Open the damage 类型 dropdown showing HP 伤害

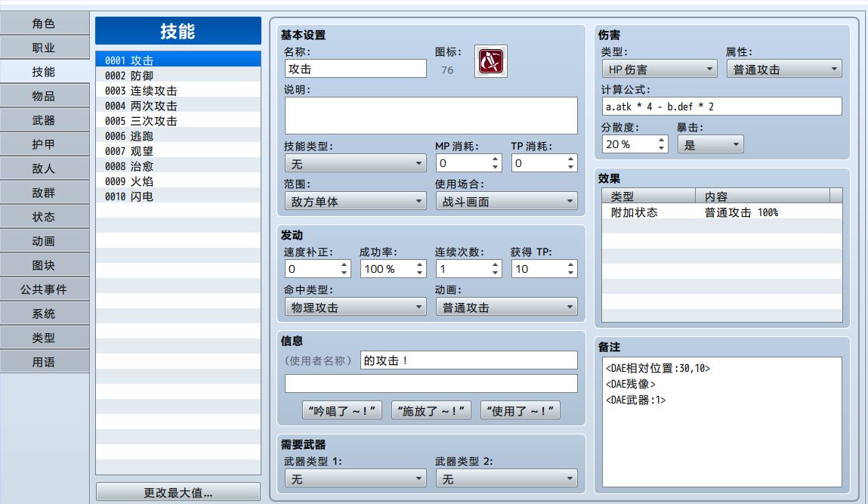[659, 69]
